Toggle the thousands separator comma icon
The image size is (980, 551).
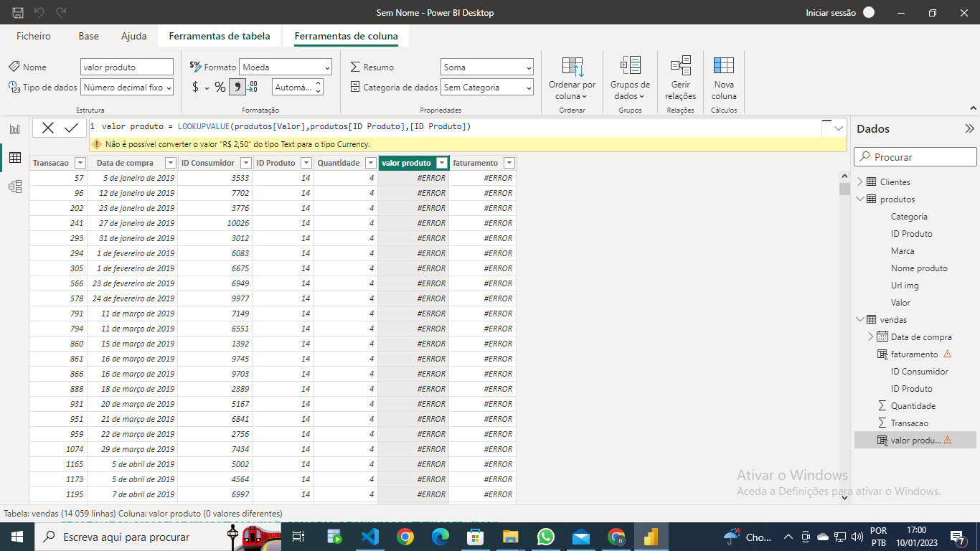pyautogui.click(x=236, y=87)
